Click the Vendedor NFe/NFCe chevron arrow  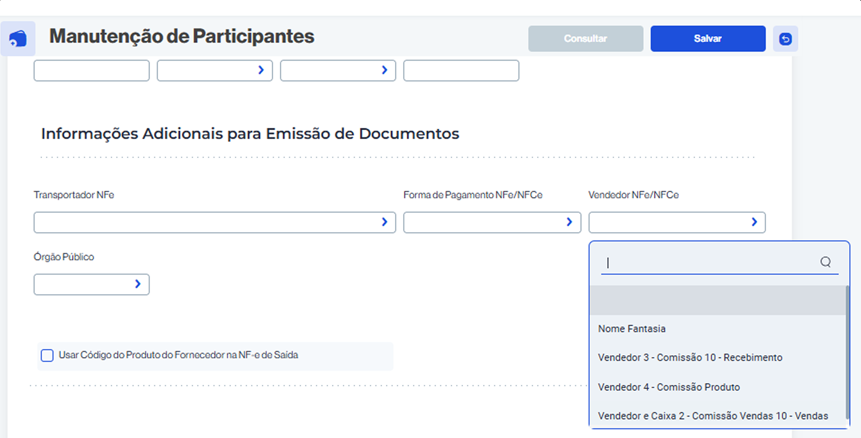[x=754, y=222]
